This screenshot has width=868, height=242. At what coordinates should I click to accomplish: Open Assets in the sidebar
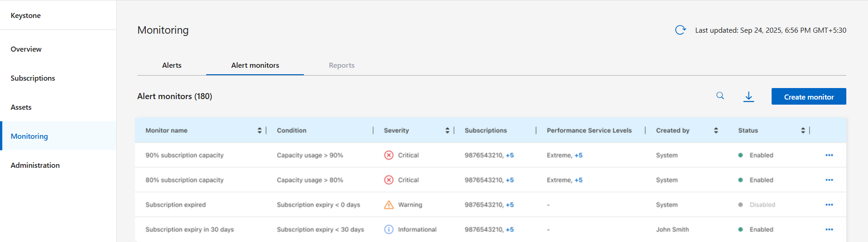point(21,107)
